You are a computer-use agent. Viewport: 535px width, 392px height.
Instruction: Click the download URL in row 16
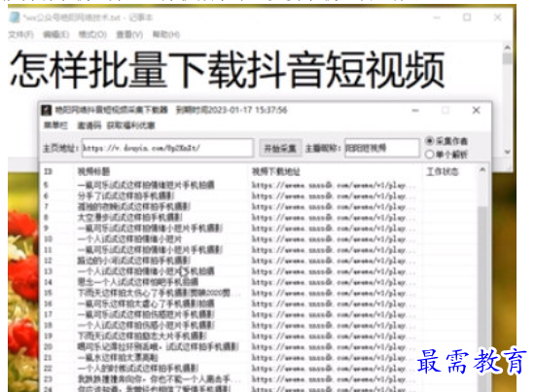(x=334, y=303)
